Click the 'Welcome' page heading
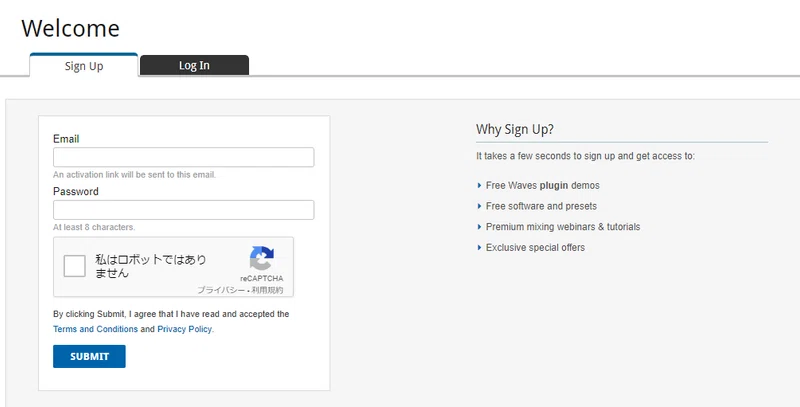This screenshot has height=407, width=800. coord(70,28)
